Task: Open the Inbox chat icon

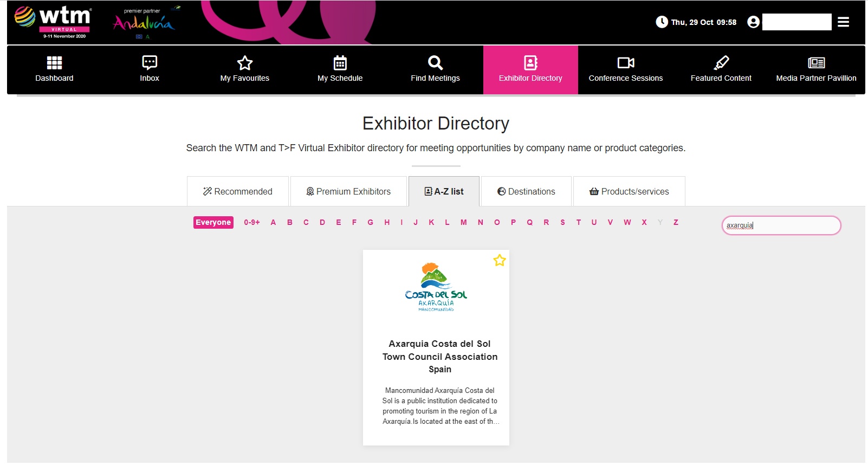Action: [150, 63]
